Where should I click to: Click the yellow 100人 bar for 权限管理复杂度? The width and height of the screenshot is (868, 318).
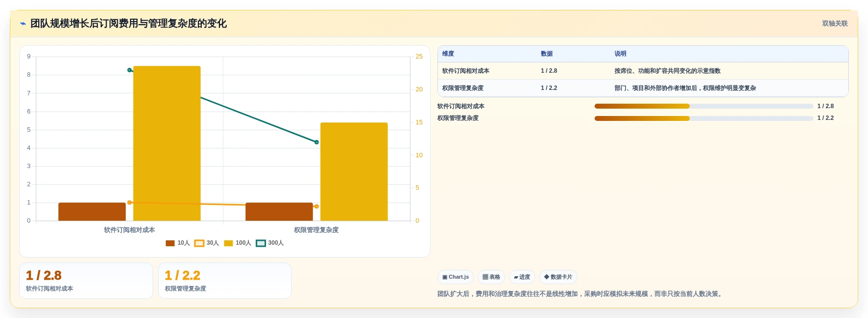354,172
